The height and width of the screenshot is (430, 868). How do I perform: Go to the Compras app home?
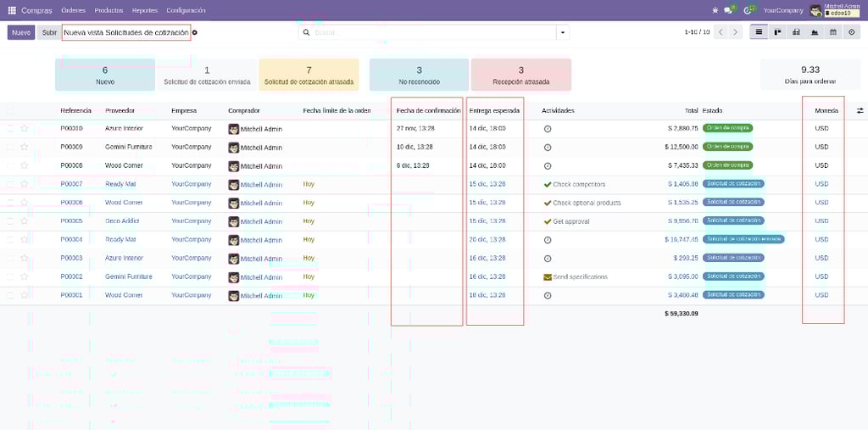(x=37, y=10)
